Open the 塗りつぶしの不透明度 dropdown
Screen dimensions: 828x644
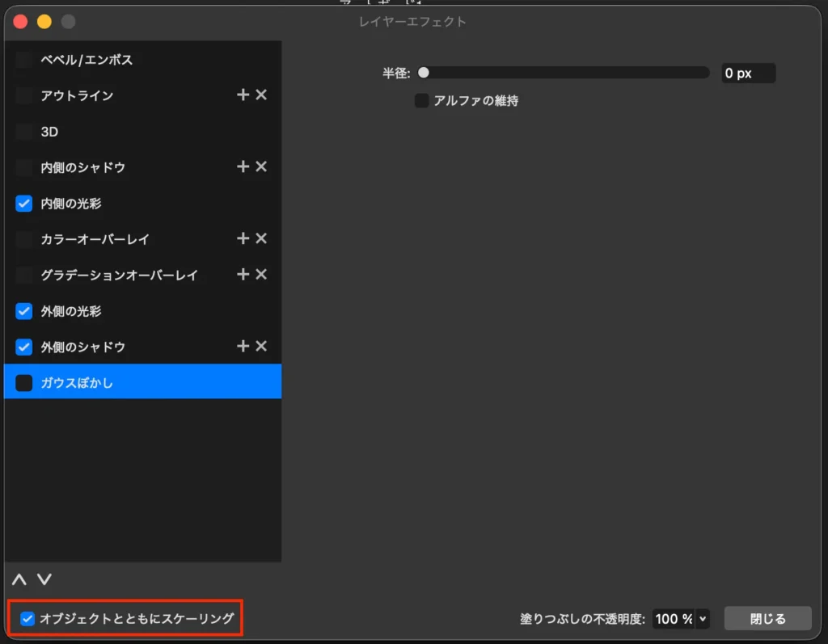pos(702,618)
